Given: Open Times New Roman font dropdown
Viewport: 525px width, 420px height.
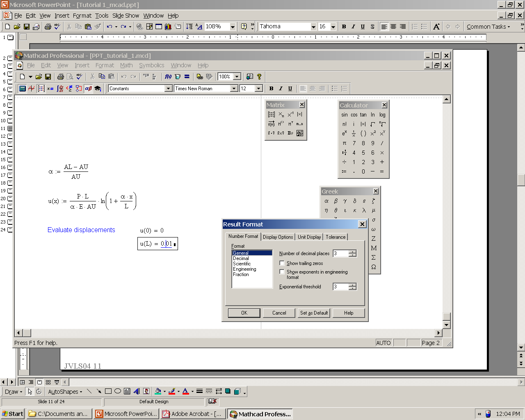Looking at the screenshot, I should (x=234, y=89).
